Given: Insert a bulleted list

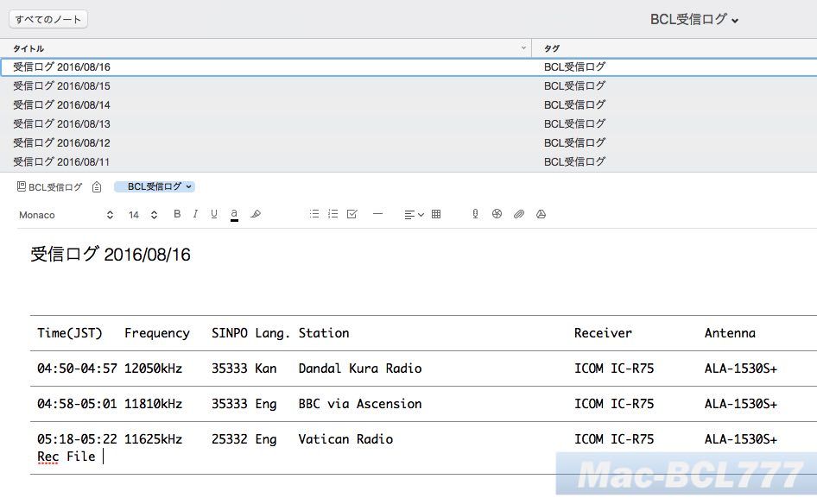Looking at the screenshot, I should 314,214.
